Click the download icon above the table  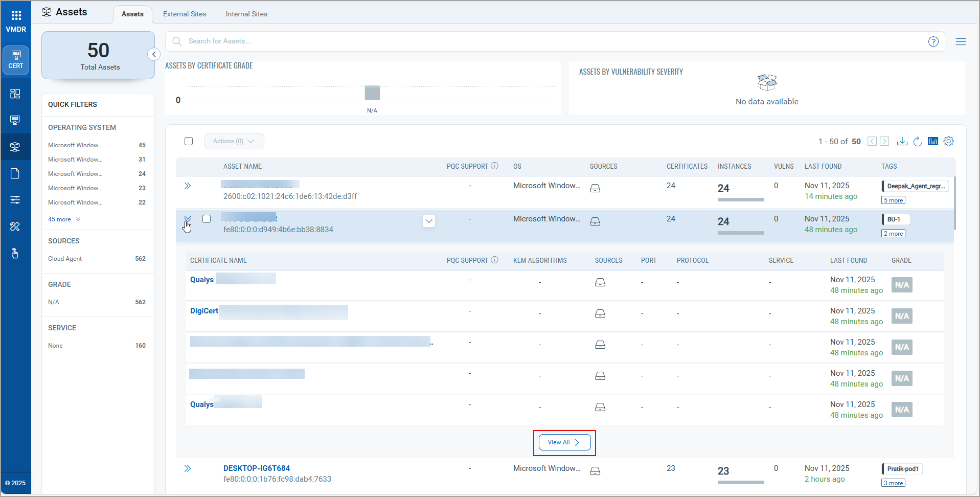[x=902, y=142]
